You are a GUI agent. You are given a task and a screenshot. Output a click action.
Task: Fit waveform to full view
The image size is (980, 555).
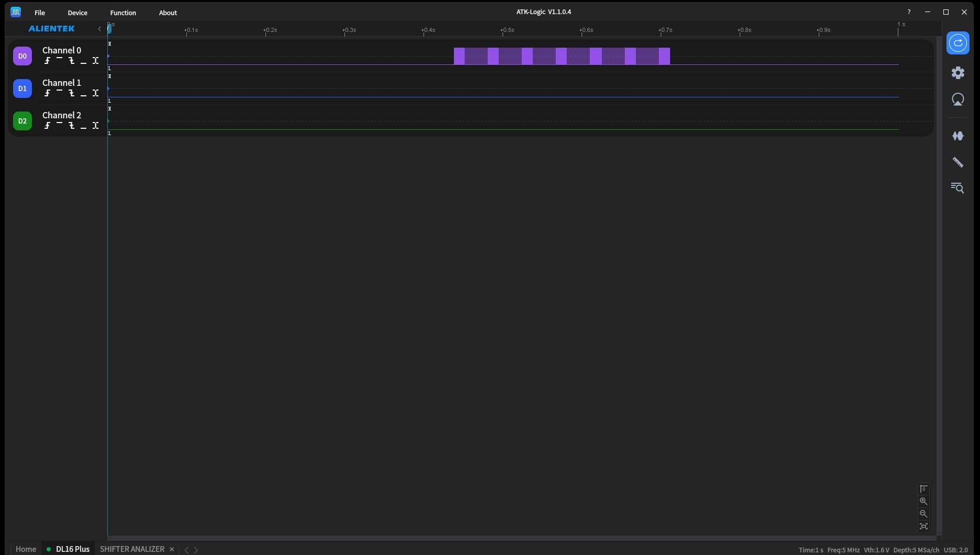click(923, 527)
